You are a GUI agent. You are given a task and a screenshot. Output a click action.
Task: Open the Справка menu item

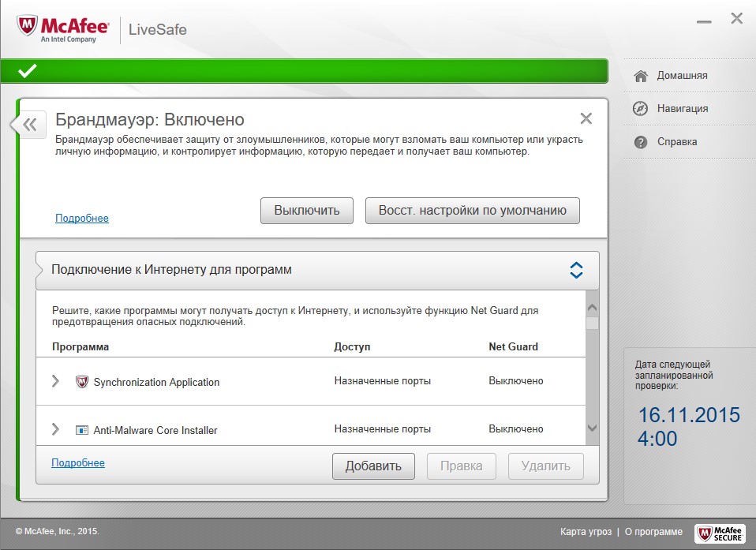coord(677,142)
